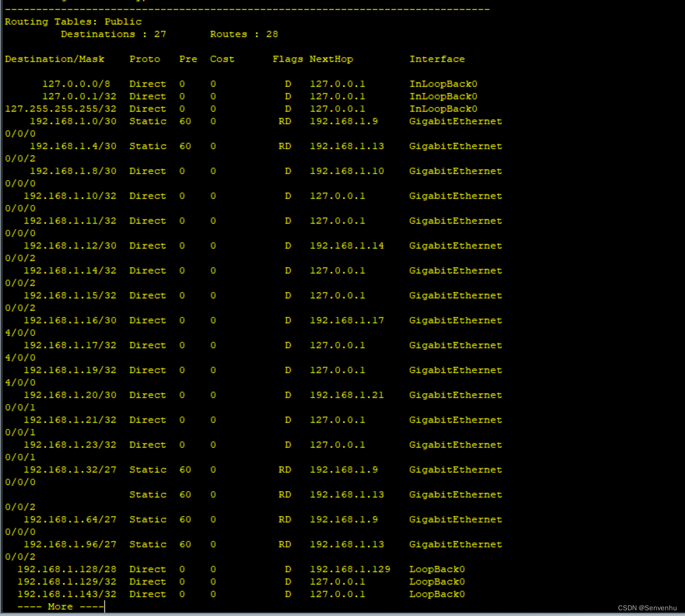Click the 'Routing Tables: Public' heading

point(73,22)
